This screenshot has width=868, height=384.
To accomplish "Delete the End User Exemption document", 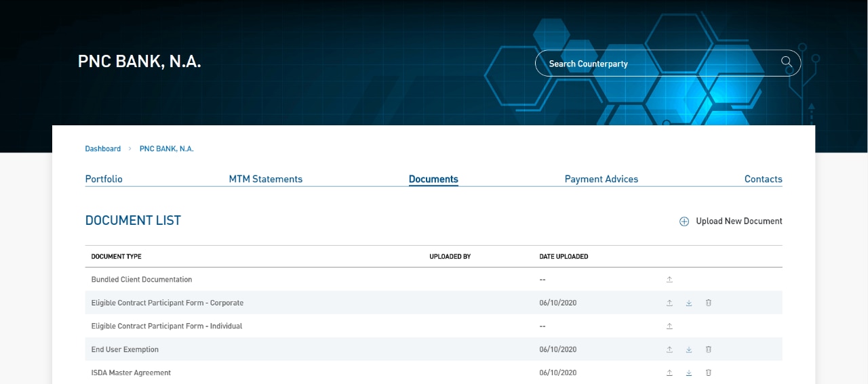I will pyautogui.click(x=709, y=349).
